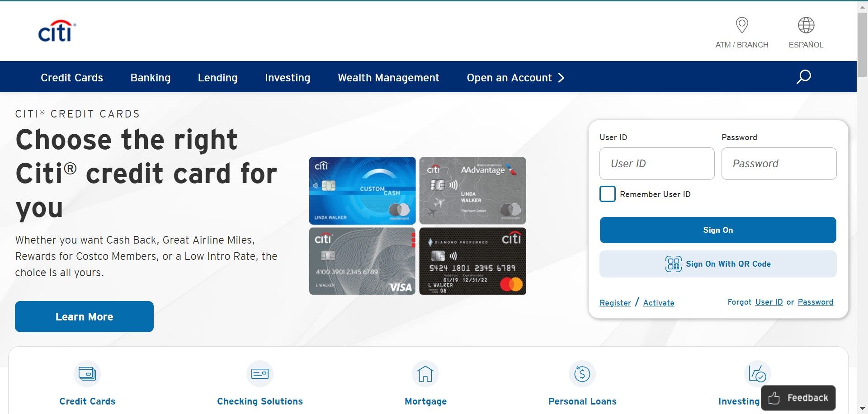Click the Forgot Password link
The image size is (868, 414).
coord(816,302)
